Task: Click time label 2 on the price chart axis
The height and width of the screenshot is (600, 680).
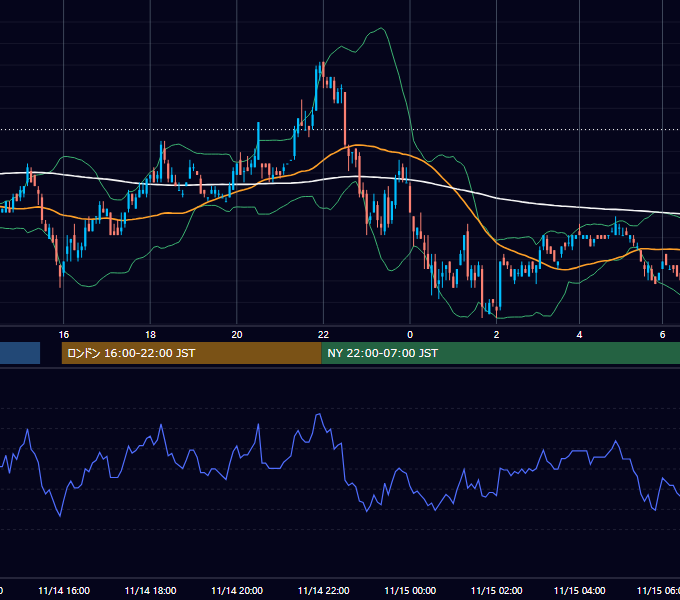Action: coord(497,335)
